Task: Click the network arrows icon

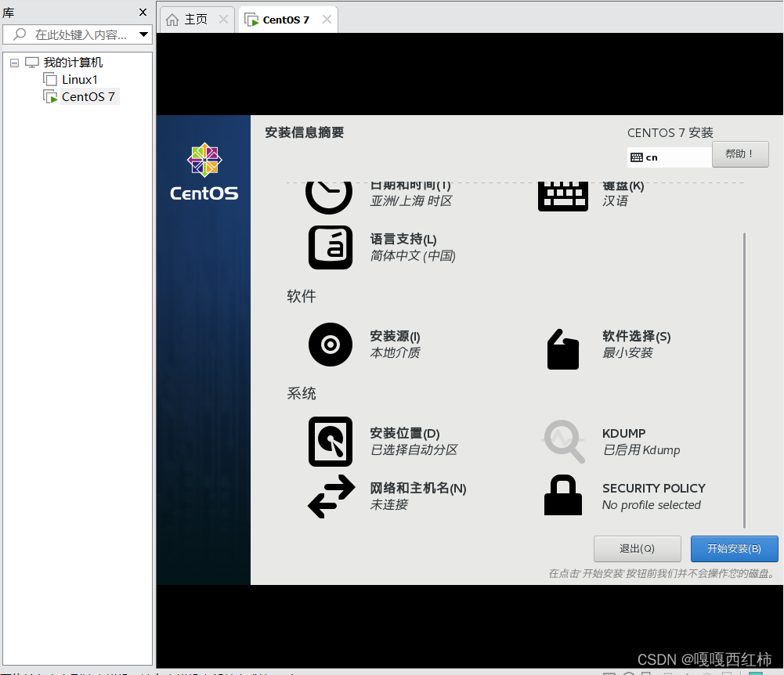Action: tap(331, 496)
